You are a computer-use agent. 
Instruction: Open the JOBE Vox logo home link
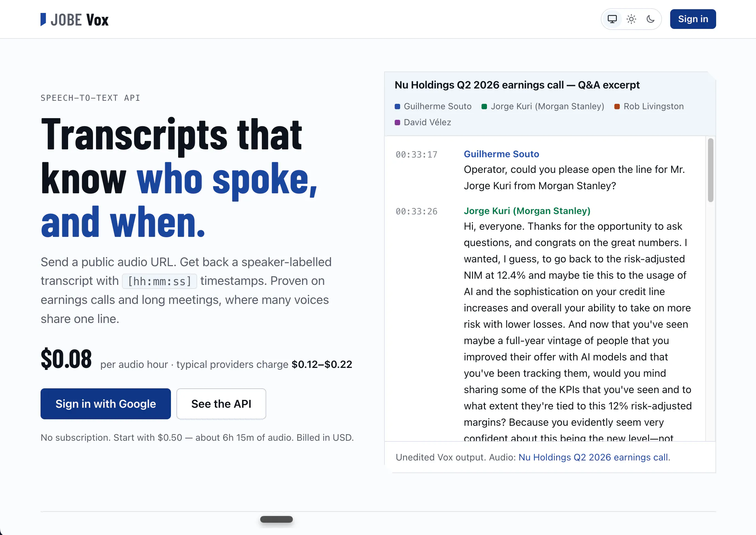coord(75,19)
